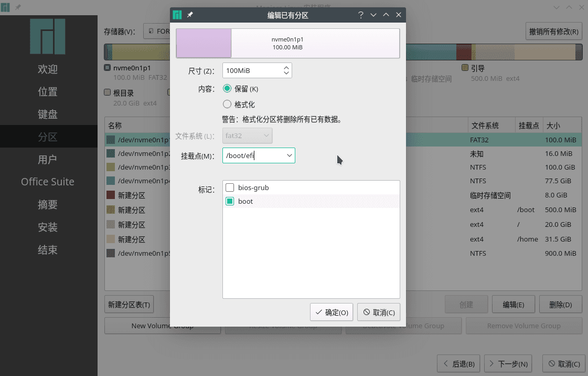This screenshot has width=588, height=376.
Task: Click the color icon of /dev/nvme0n1p3 row
Action: pyautogui.click(x=111, y=167)
